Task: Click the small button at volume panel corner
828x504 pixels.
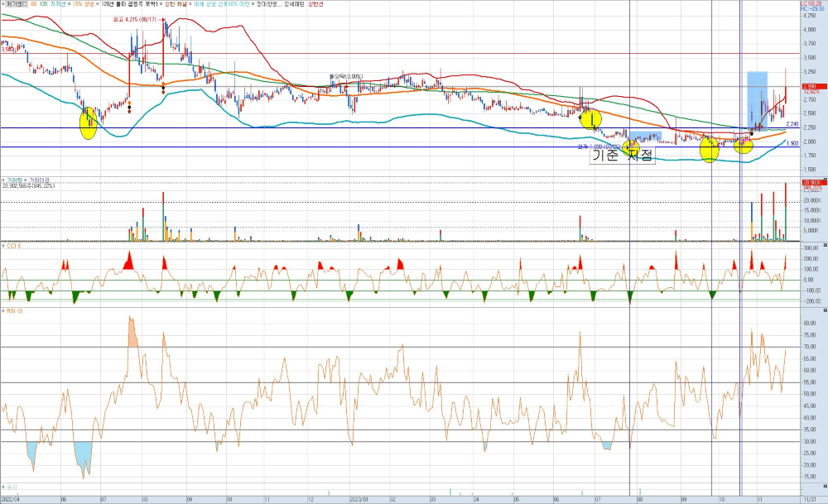Action: tap(825, 180)
